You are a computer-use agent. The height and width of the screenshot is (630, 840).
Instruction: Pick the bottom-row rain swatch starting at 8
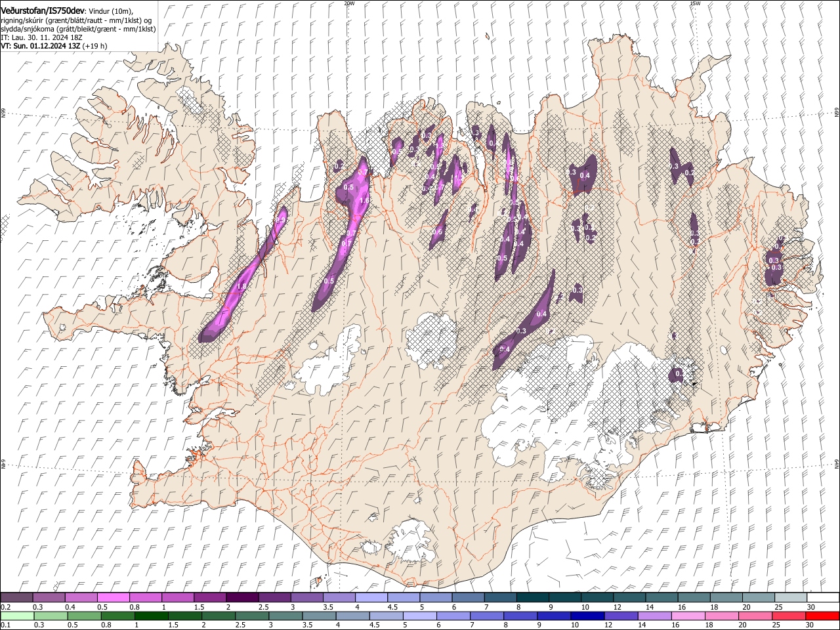click(x=520, y=616)
